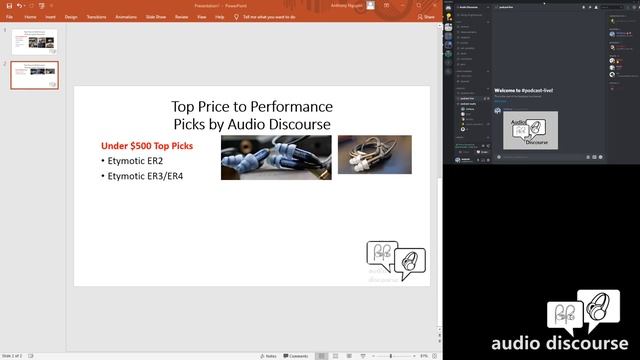Click the Next Slide arrow on scrollbar
Viewport: 640px width, 360px height.
point(440,341)
